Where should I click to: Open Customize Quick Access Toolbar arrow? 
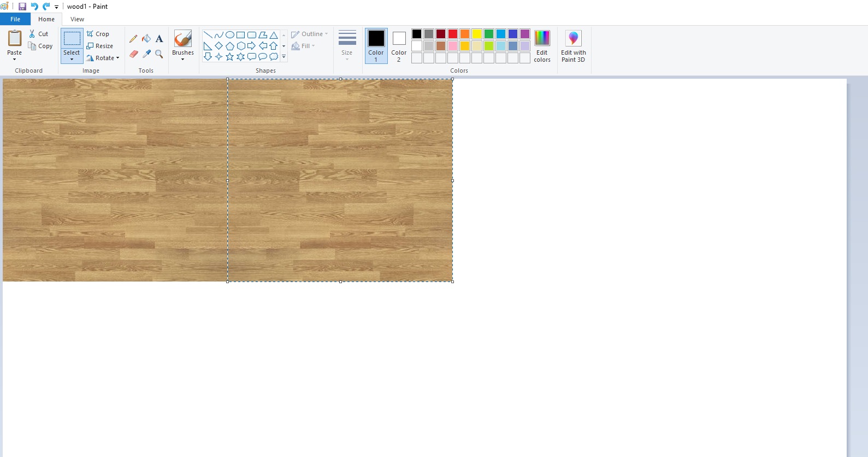click(x=56, y=7)
